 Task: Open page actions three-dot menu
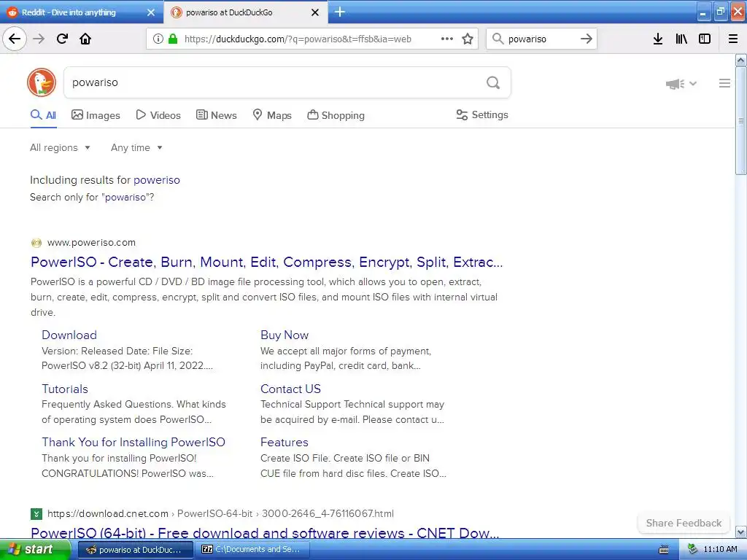(x=447, y=39)
